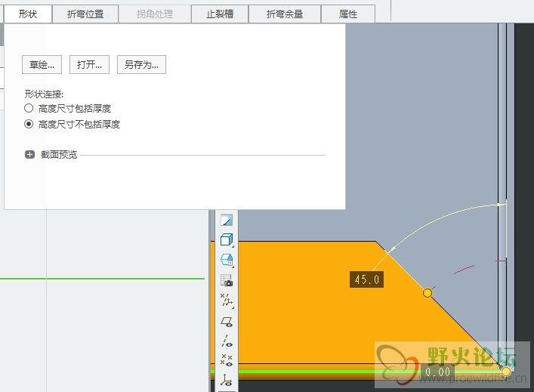This screenshot has height=392, width=534.
Task: Click the 45.0 angle dimension value
Action: [367, 279]
